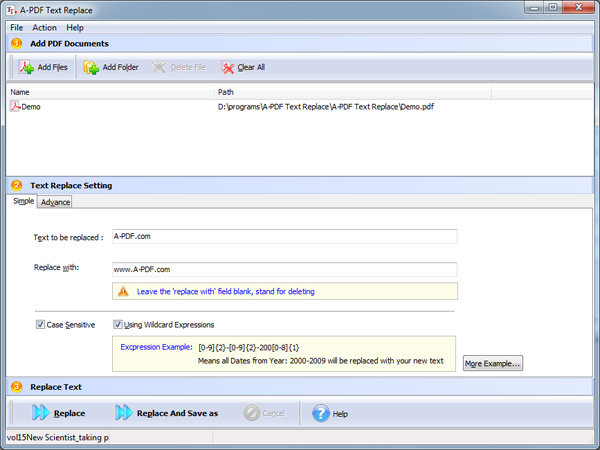Click the 'Text to be replaced' input field
The image size is (600, 450).
[x=284, y=236]
